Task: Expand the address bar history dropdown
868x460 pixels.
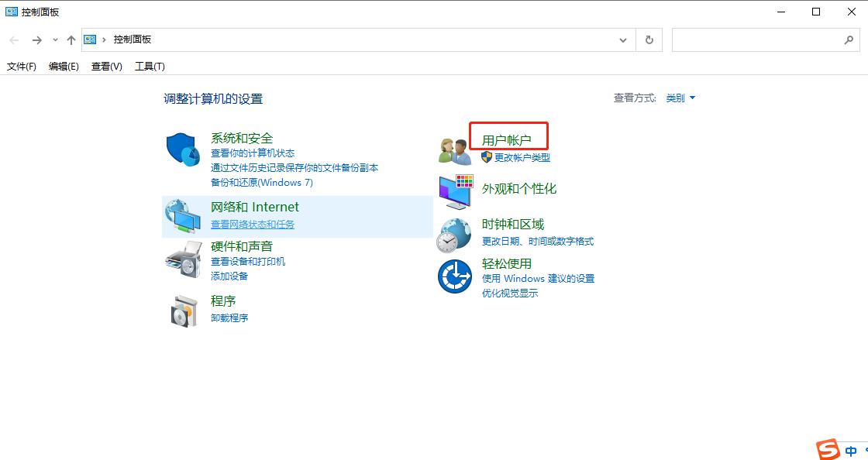Action: coord(623,39)
